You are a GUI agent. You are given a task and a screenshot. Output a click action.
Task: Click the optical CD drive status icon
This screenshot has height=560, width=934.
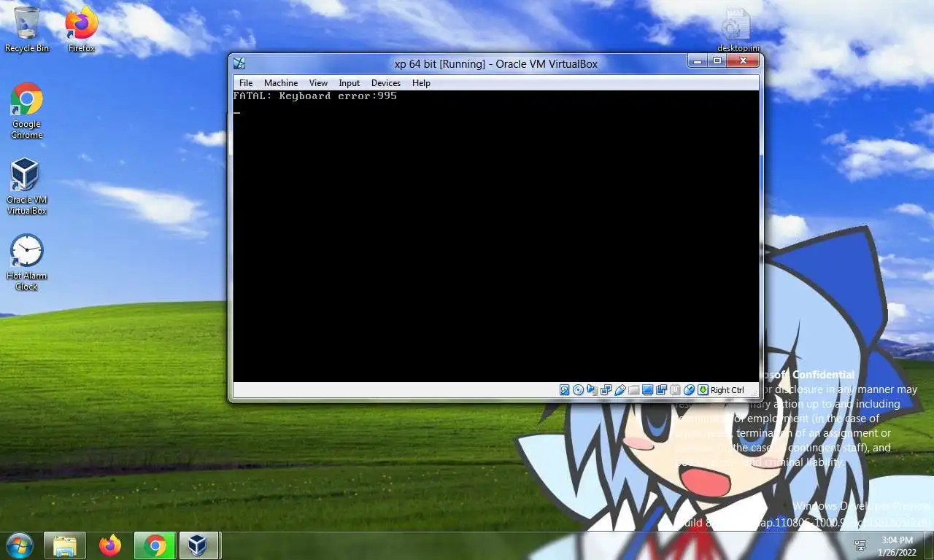[x=578, y=390]
